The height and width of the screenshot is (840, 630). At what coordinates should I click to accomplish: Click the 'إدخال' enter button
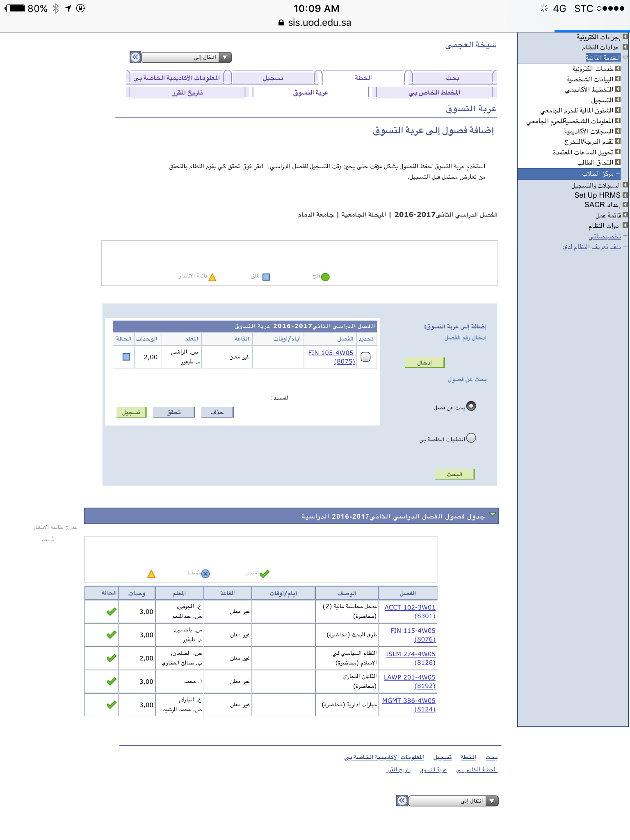click(425, 363)
